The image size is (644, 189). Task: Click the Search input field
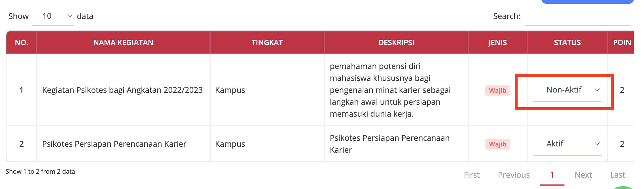click(577, 16)
